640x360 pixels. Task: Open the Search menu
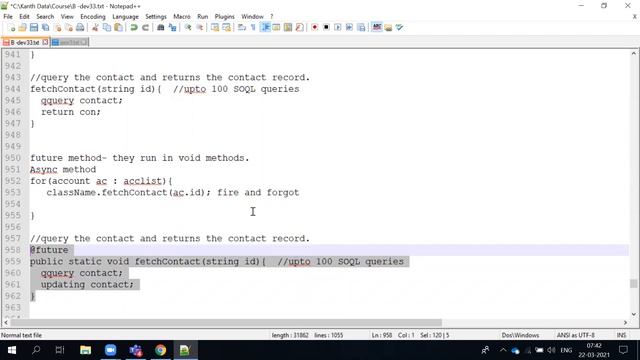45,17
